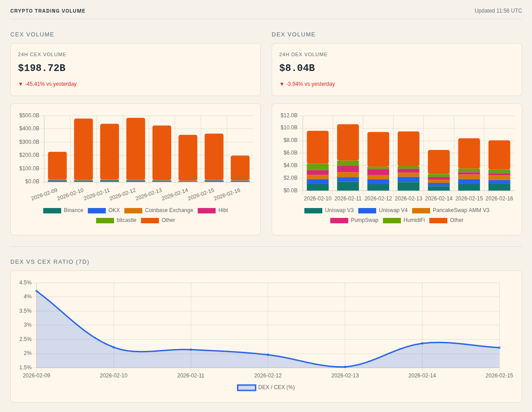Click ratio line point at 2026-02-11
The width and height of the screenshot is (532, 412).
pyautogui.click(x=191, y=350)
